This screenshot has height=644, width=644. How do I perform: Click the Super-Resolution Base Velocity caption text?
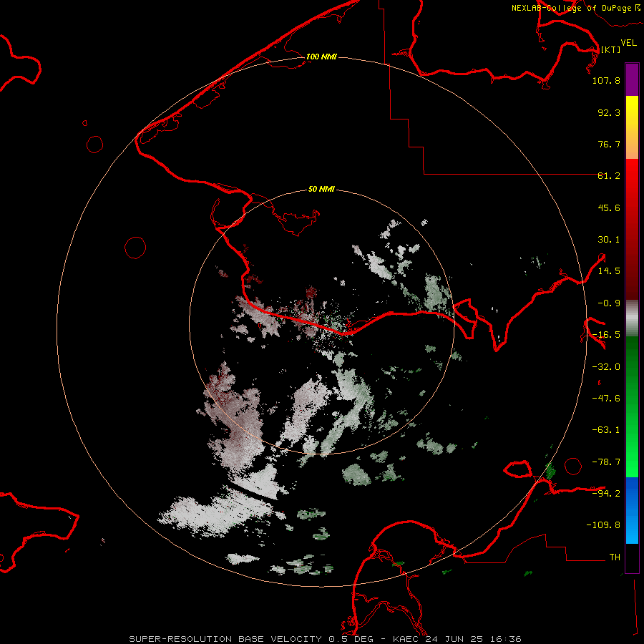[326, 639]
